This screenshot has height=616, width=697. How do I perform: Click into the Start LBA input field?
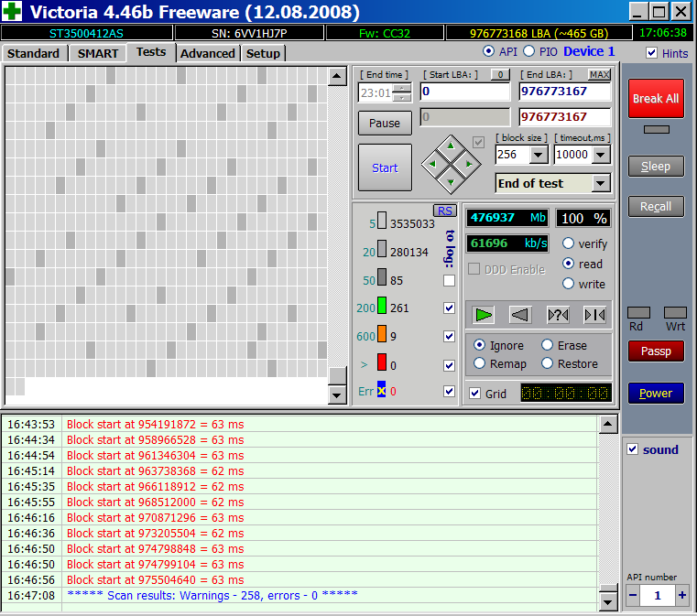point(464,92)
